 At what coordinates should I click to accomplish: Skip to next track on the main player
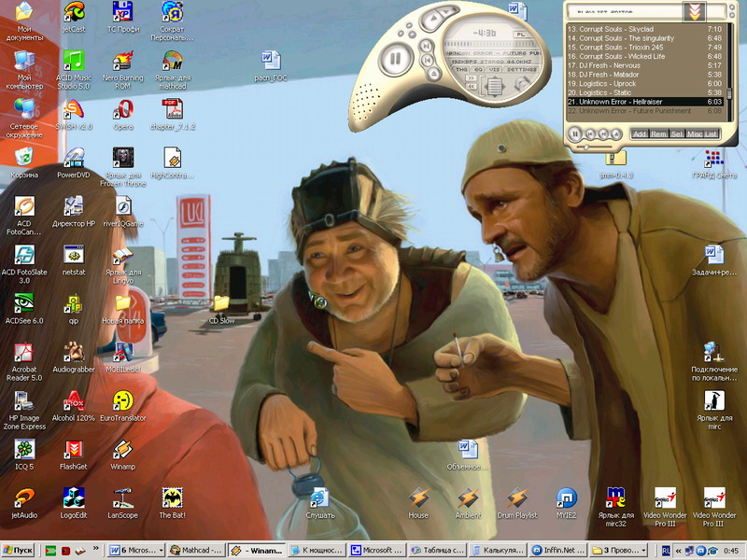(x=427, y=46)
